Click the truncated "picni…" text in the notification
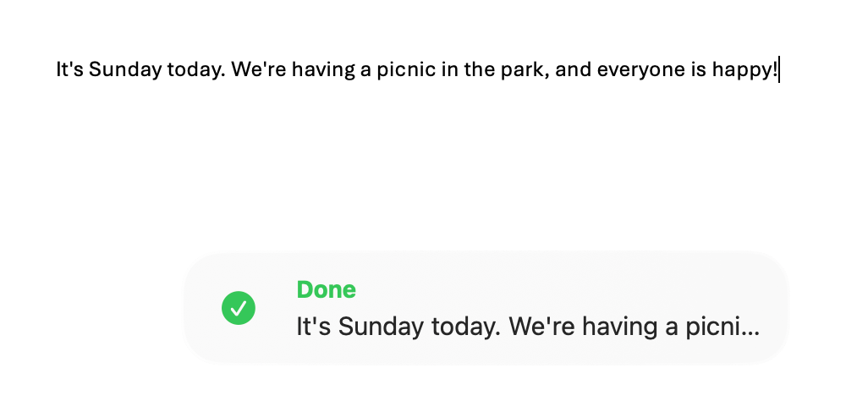Screen dimensions: 868x401 tap(723, 327)
